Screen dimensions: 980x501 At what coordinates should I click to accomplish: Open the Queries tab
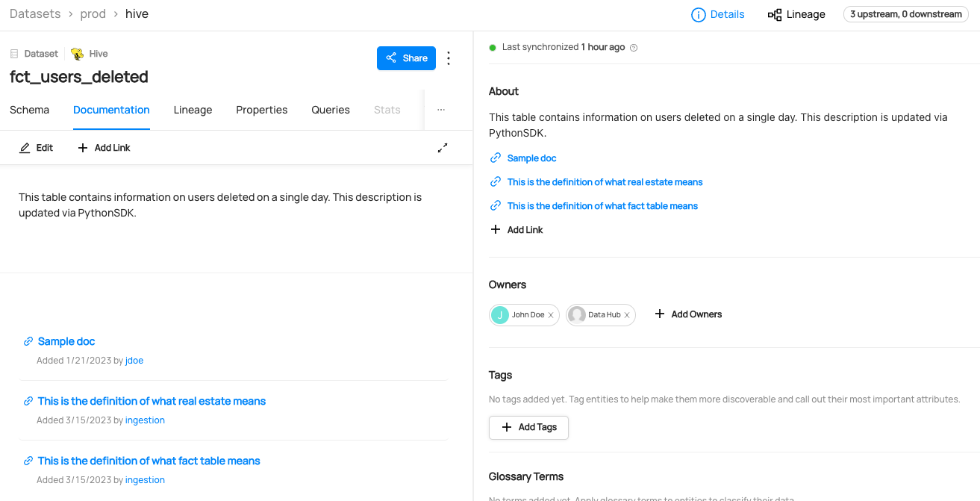(x=330, y=110)
